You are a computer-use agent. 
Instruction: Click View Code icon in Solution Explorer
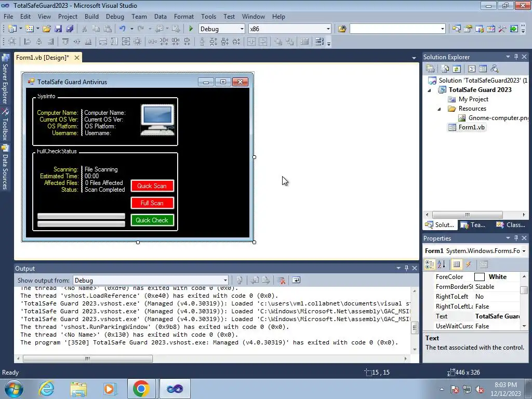472,69
